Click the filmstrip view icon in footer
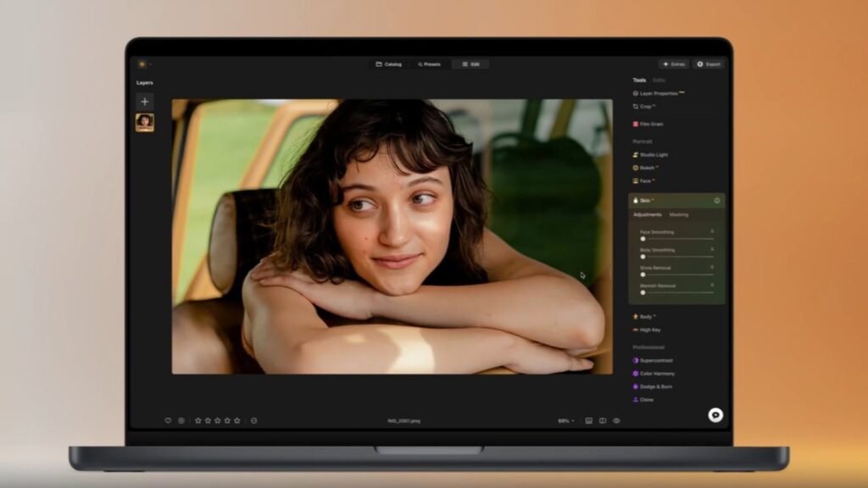Image resolution: width=868 pixels, height=488 pixels. [x=588, y=420]
